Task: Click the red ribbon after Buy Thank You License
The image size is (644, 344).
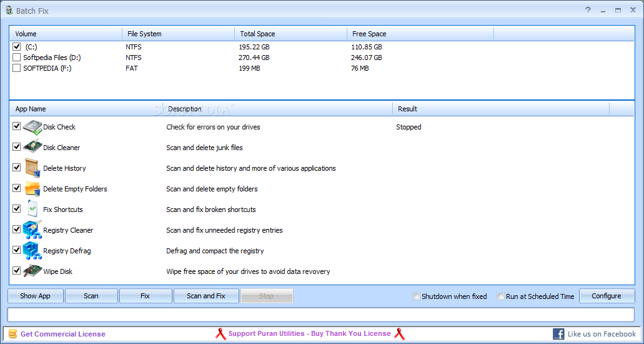Action: click(399, 334)
